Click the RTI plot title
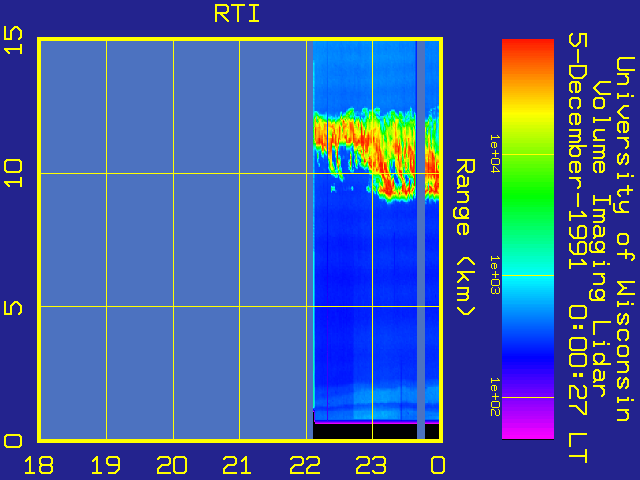This screenshot has height=480, width=640. [237, 14]
